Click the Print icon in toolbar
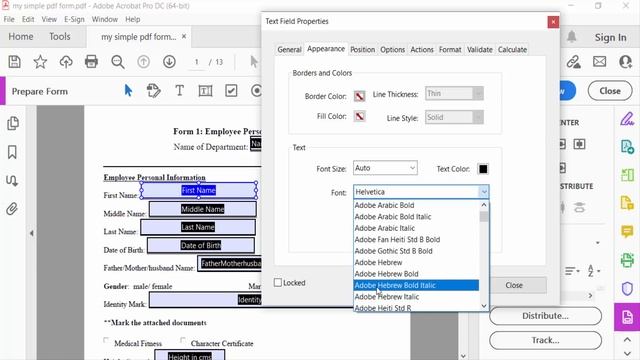 pos(91,62)
